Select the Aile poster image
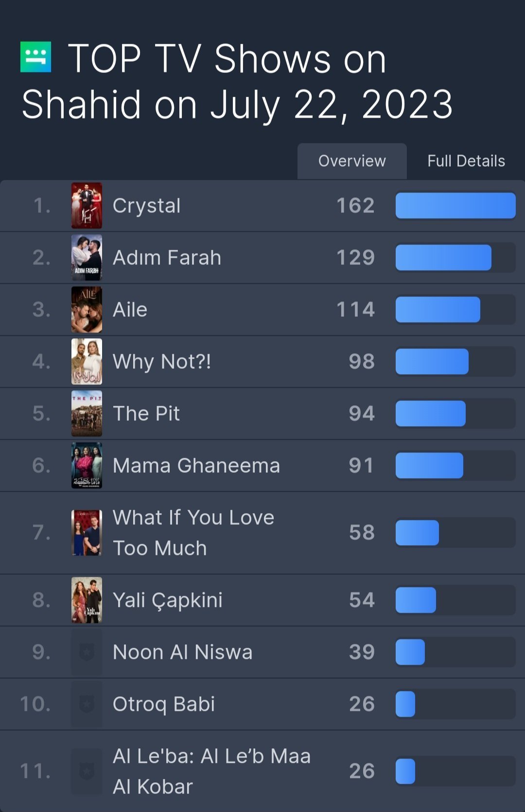The height and width of the screenshot is (812, 525). 87,310
